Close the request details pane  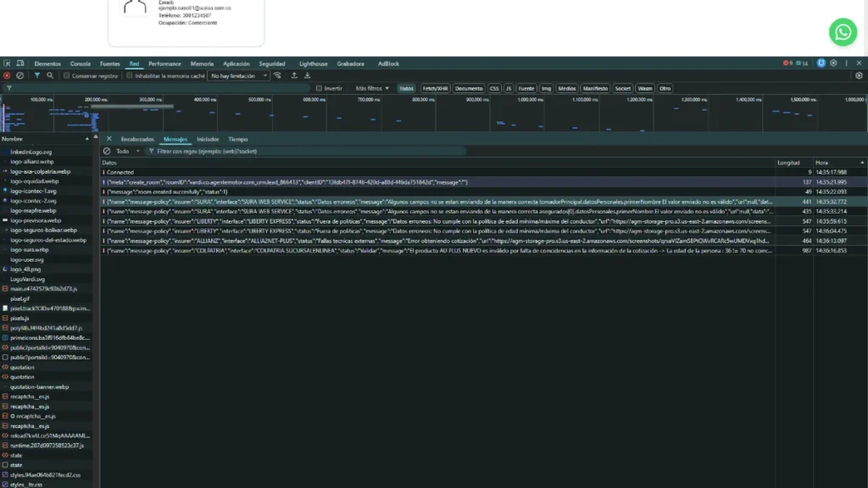[x=109, y=139]
